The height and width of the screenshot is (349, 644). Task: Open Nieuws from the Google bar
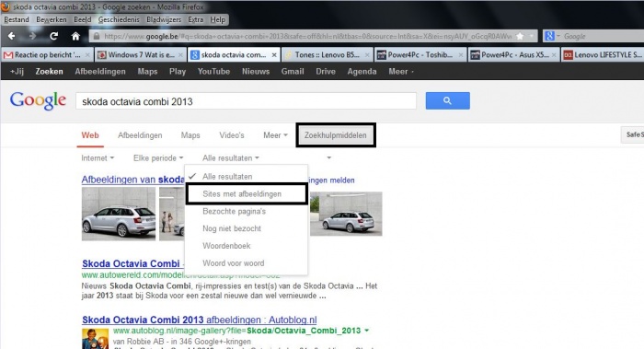256,72
